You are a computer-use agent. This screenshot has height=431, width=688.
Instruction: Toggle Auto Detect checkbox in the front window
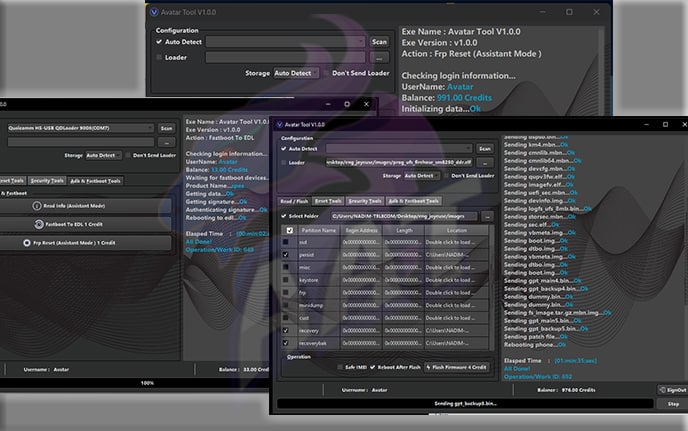tap(283, 149)
